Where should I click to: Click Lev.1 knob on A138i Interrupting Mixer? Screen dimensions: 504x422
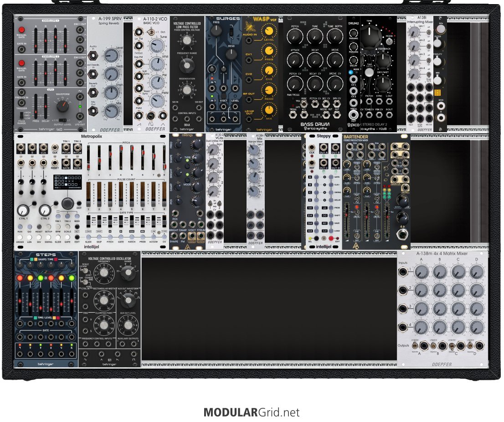[x=414, y=32]
